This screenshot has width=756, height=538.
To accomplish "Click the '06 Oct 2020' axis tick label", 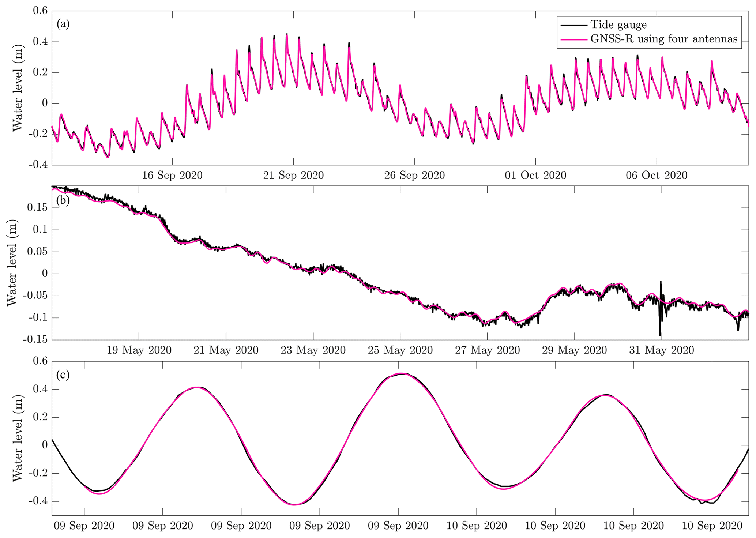I will 657,176.
